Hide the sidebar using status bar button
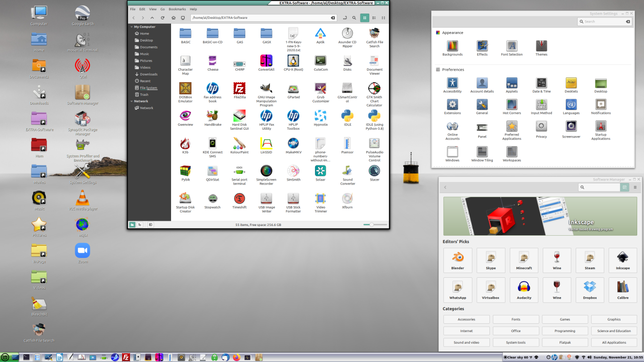The width and height of the screenshot is (644, 362). (x=151, y=225)
